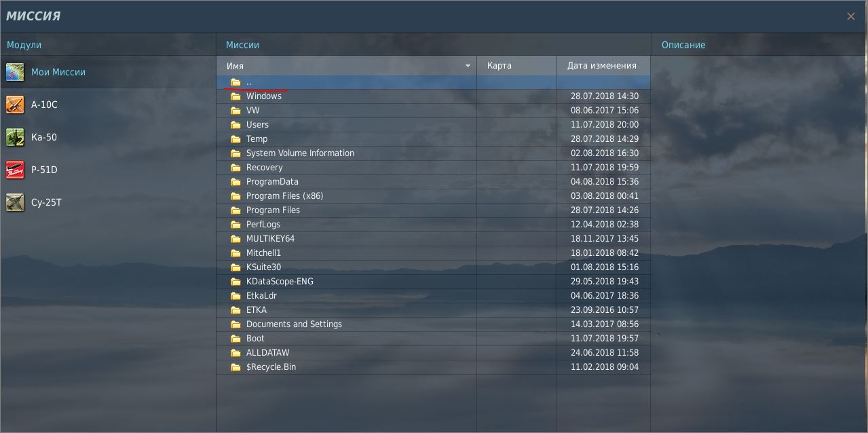Screen dimensions: 868x433
Task: Select the Boot folder name
Action: click(x=255, y=339)
